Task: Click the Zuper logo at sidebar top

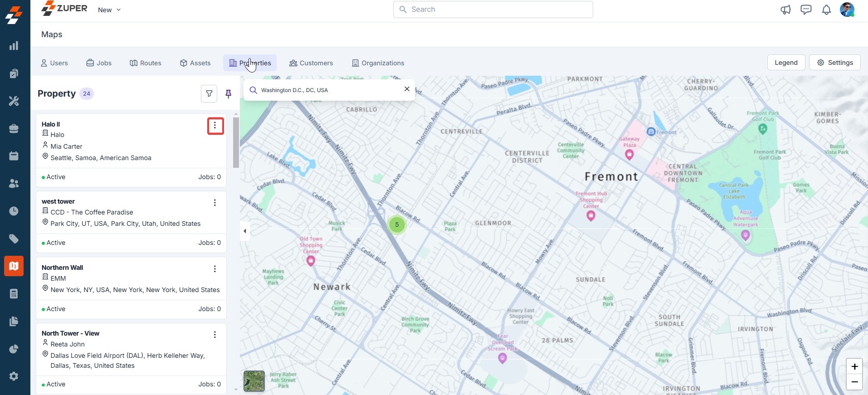Action: click(x=14, y=15)
